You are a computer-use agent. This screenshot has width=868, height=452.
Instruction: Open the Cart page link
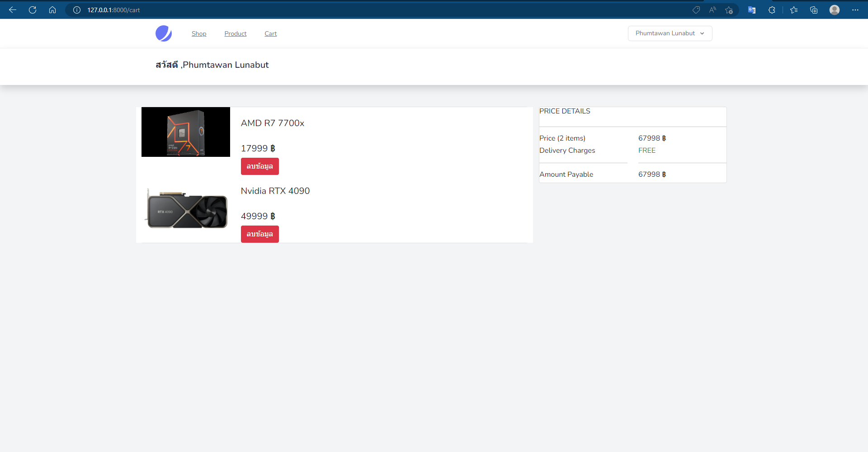(x=270, y=33)
